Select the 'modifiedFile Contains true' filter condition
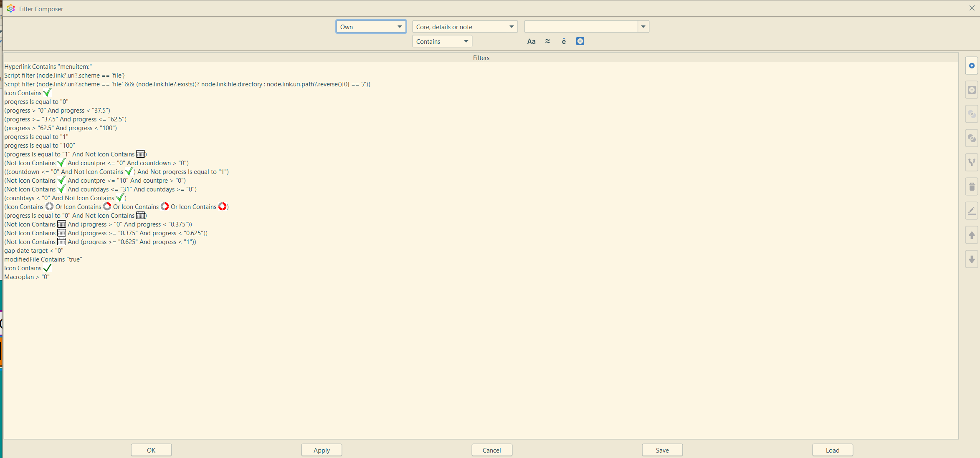 (43, 259)
